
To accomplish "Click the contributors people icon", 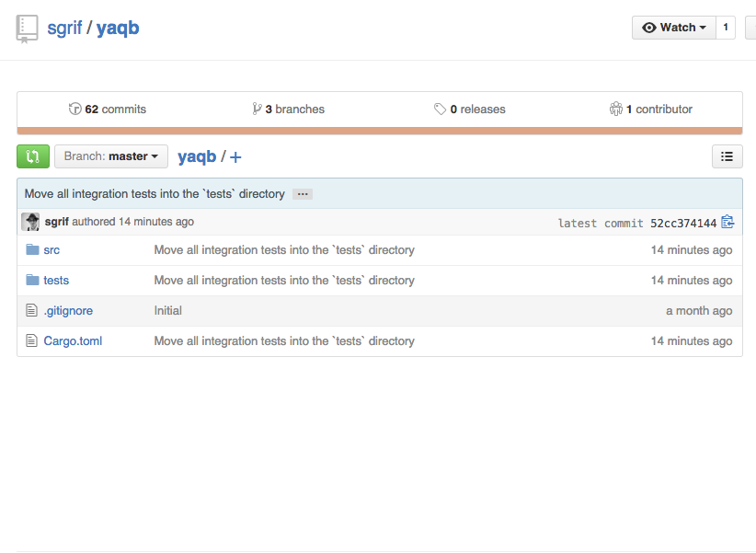I will [x=615, y=109].
